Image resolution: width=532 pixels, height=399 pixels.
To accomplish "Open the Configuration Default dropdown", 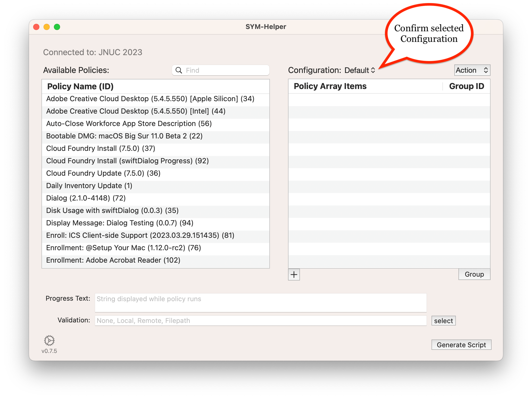I will pos(360,70).
